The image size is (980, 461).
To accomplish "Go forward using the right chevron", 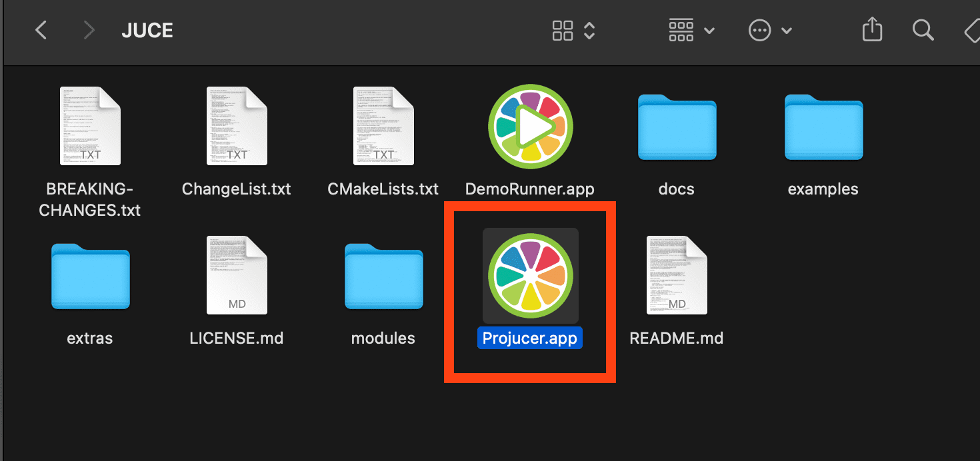I will (88, 30).
